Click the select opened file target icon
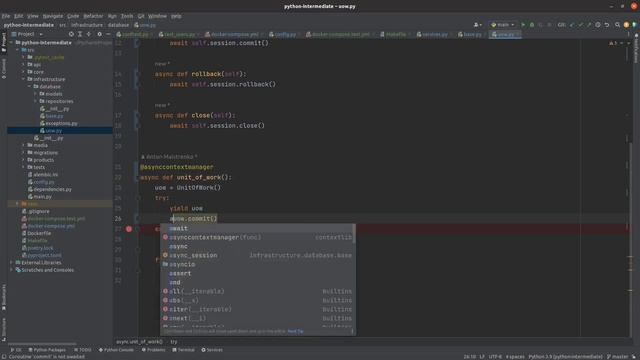This screenshot has height=360, width=640. (x=71, y=34)
